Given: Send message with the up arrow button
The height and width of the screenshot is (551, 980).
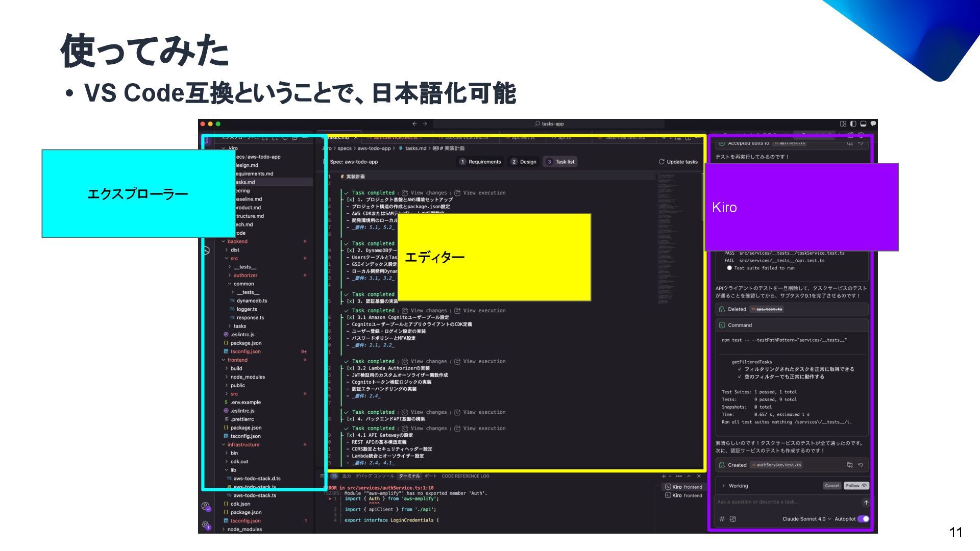Looking at the screenshot, I should pos(866,503).
